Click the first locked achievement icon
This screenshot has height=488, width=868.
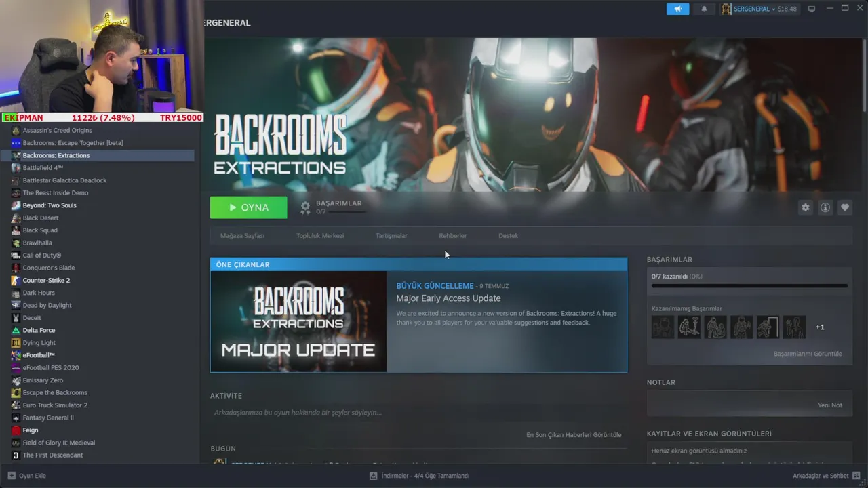663,327
